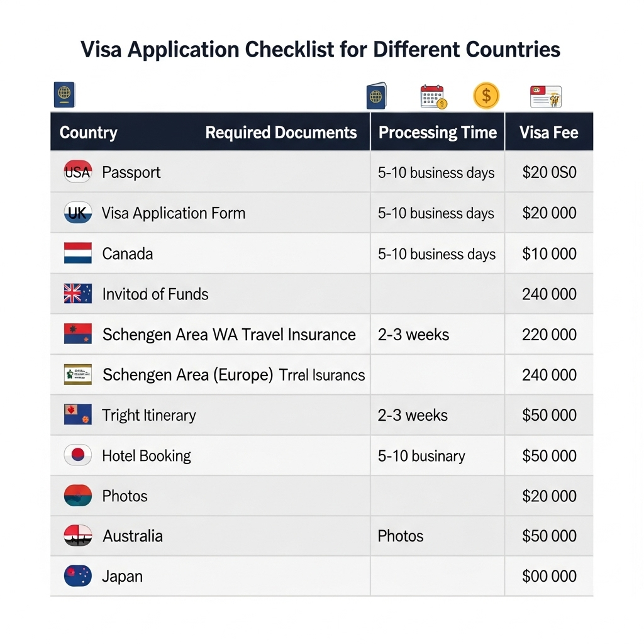Click the ID card icon above Visa Fee
Screen dimensions: 644x644
546,96
